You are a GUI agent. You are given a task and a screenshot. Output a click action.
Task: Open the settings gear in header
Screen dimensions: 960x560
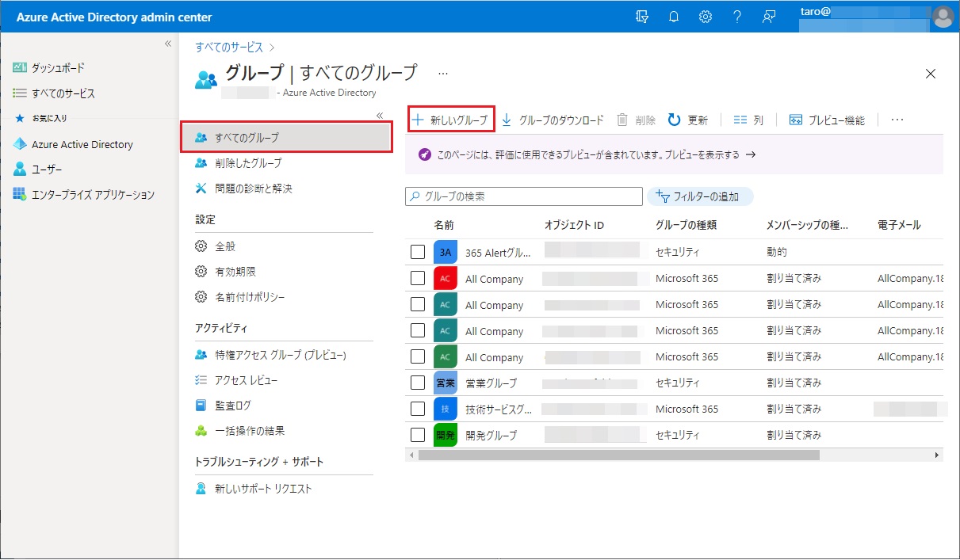click(x=705, y=17)
